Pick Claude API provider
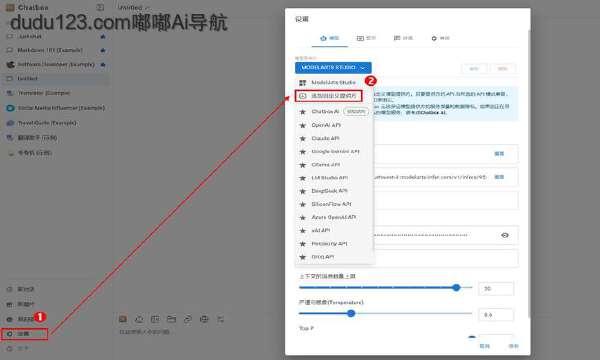600x360 pixels. 325,138
